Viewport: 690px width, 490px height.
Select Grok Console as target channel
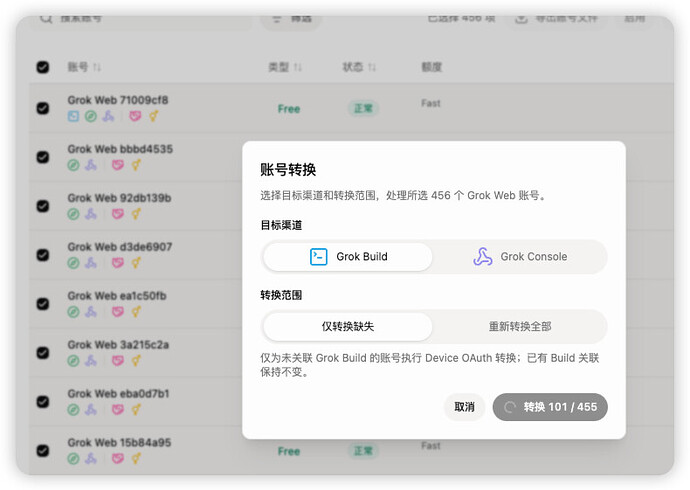pos(520,256)
